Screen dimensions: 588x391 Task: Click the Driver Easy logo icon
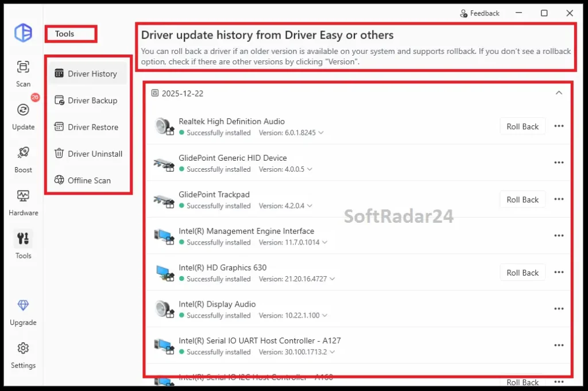pos(23,33)
